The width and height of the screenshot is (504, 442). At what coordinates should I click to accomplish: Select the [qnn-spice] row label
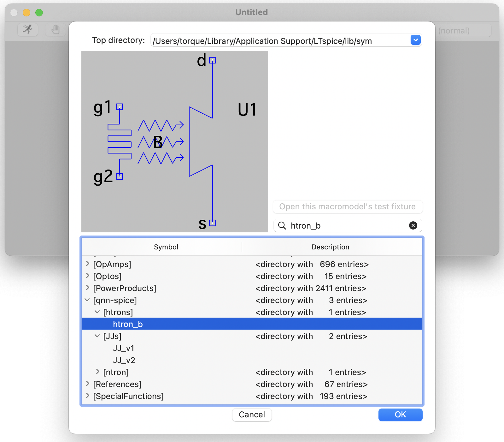click(x=115, y=300)
